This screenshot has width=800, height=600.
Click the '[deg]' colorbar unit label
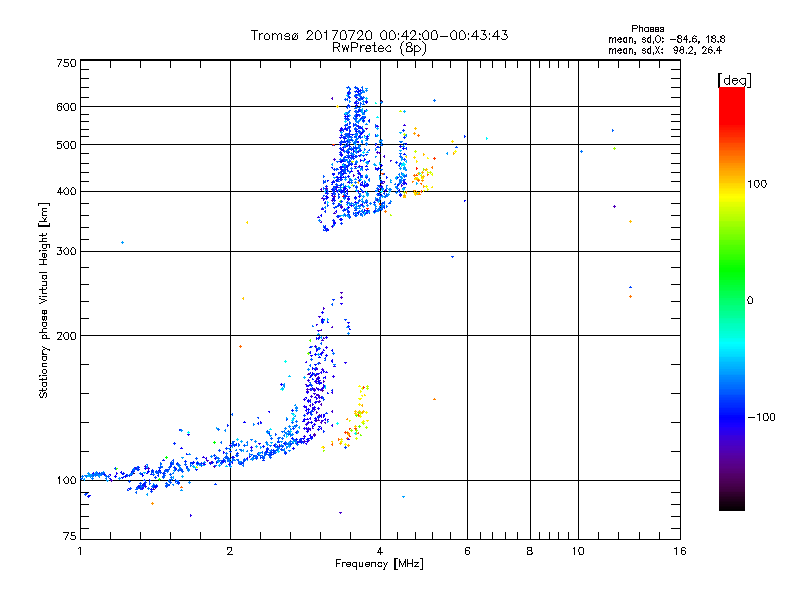(734, 80)
